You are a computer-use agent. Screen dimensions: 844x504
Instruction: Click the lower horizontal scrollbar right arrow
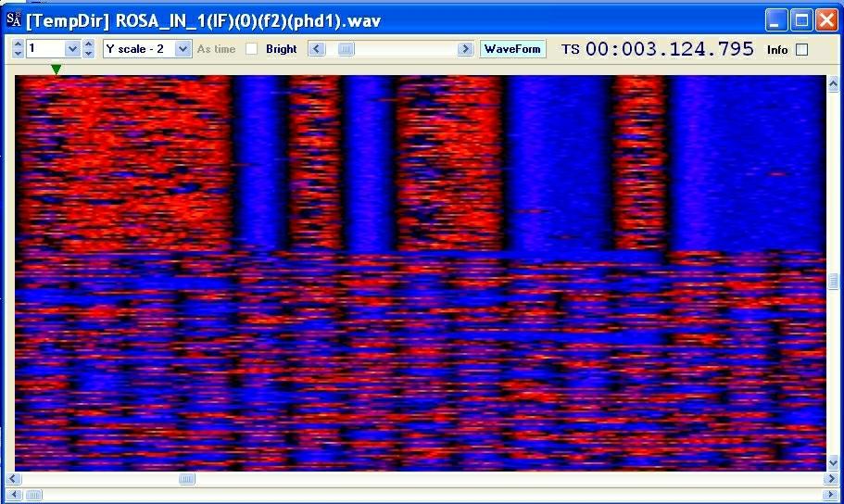(x=831, y=495)
